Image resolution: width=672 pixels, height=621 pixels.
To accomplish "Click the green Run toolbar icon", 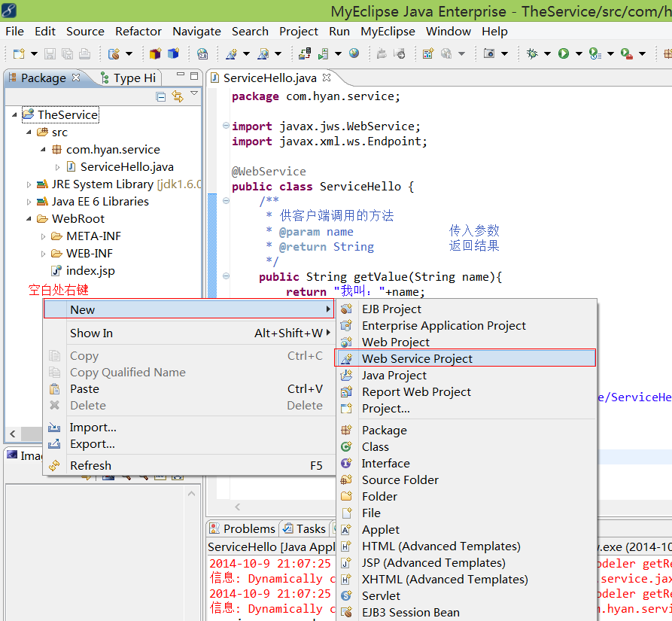I will tap(564, 53).
